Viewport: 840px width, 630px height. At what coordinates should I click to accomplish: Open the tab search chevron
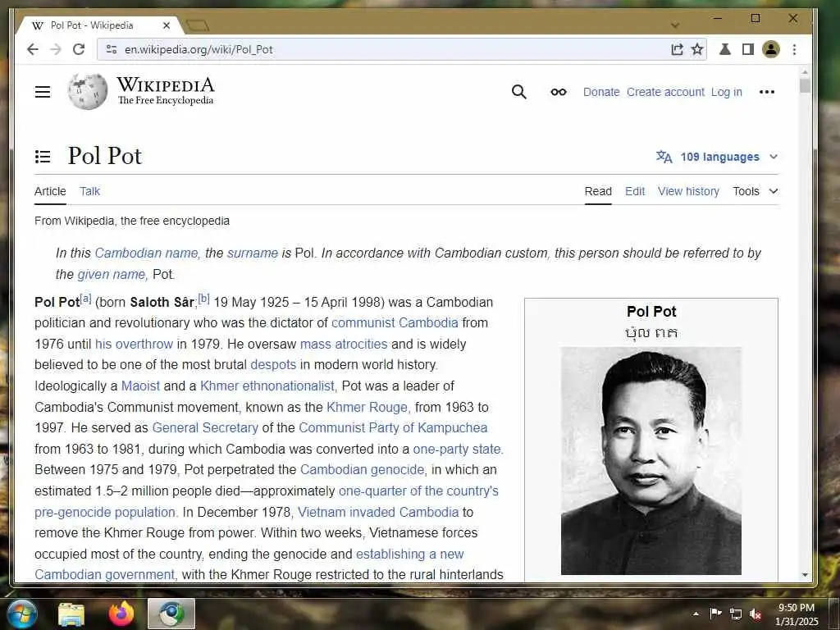[x=675, y=25]
